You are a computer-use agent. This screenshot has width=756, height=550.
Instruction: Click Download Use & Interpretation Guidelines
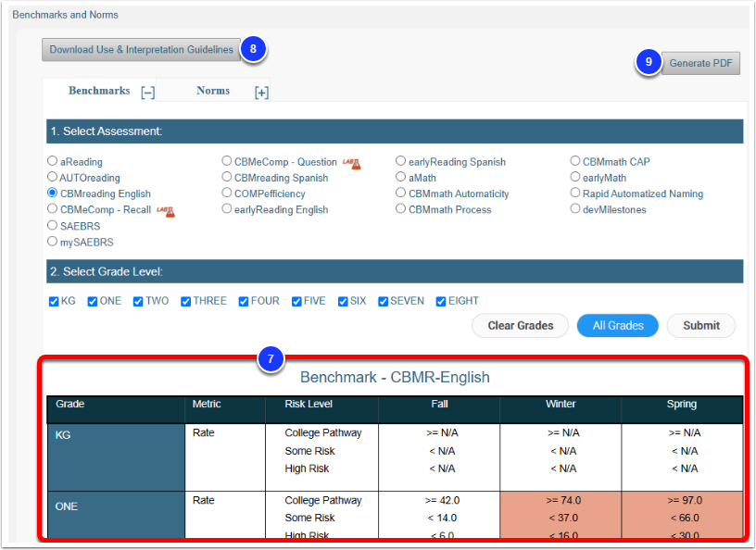coord(140,49)
